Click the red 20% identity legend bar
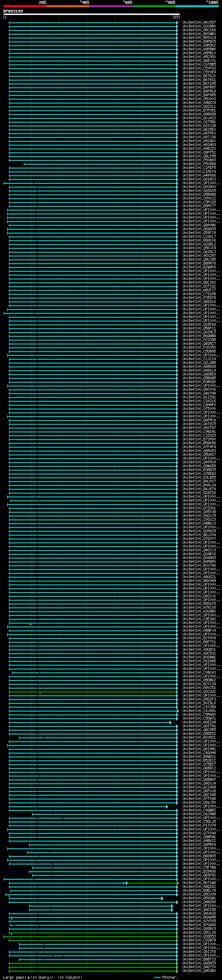Screen dimensions: 222x980 25,6
